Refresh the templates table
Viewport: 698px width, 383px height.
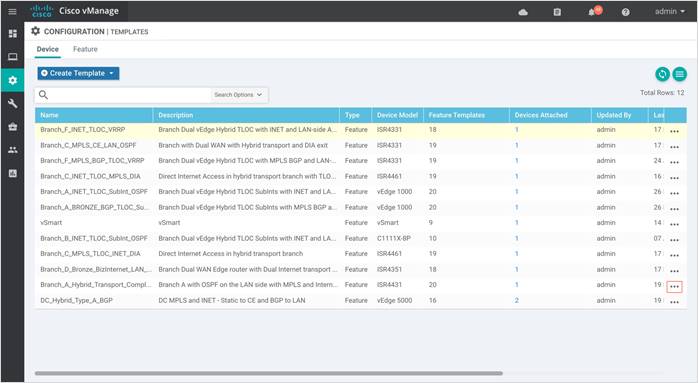coord(662,74)
